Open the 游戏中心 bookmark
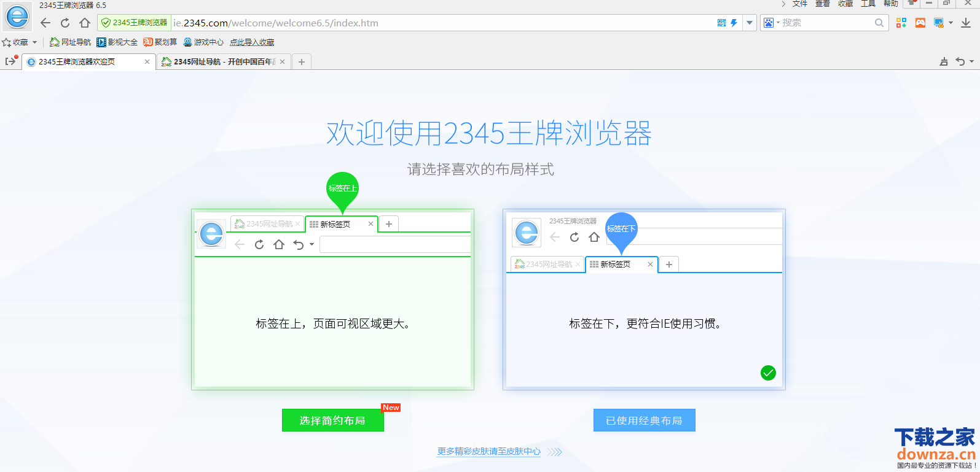Screen dimensions: 980x472 coord(203,42)
